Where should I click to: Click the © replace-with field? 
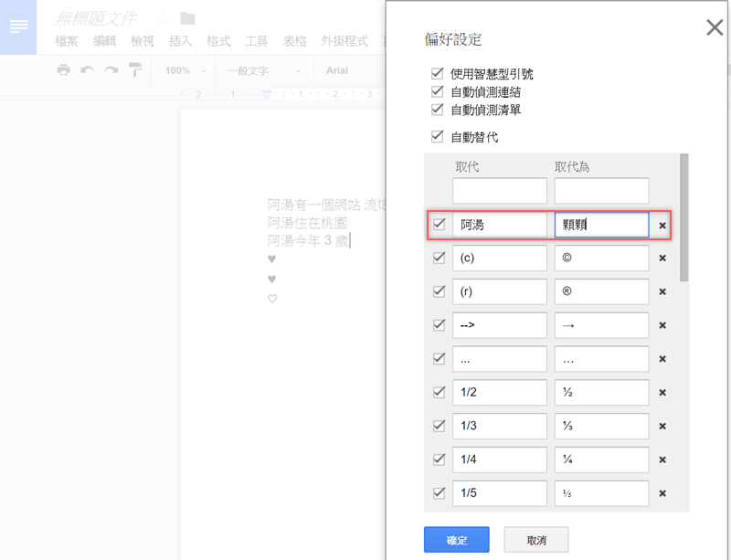(601, 259)
